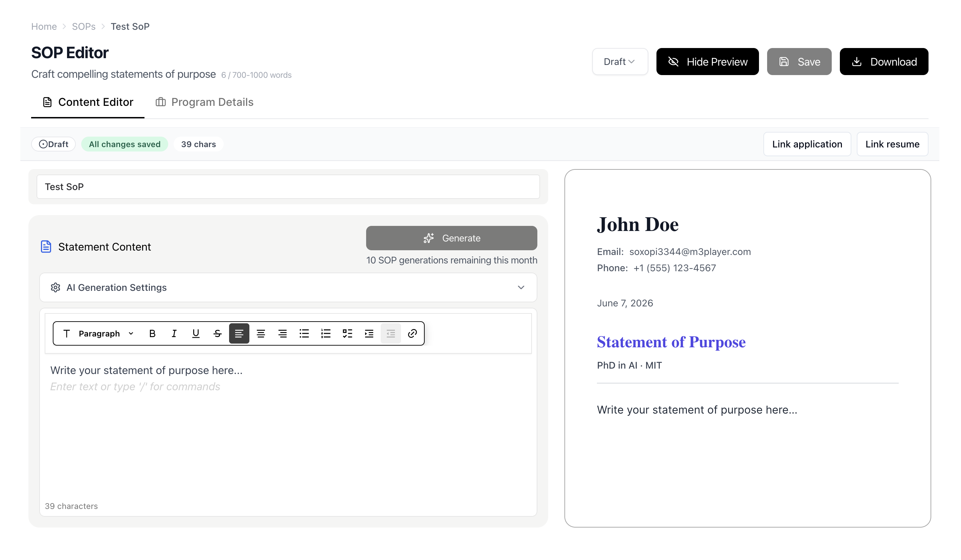Align text left

(x=239, y=333)
